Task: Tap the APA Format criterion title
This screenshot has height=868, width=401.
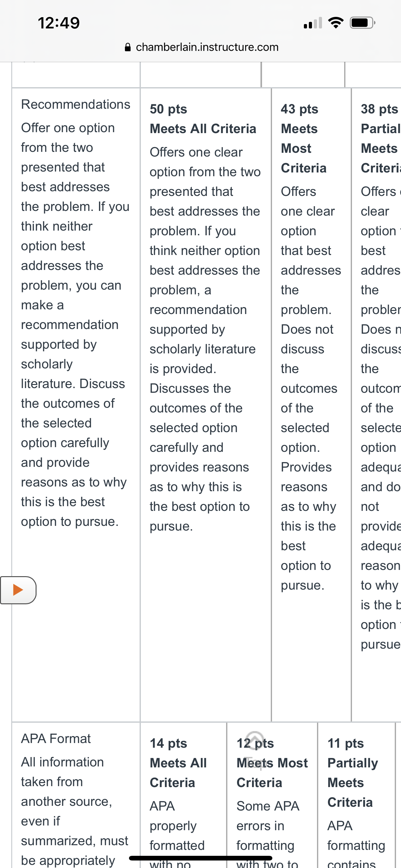Action: [x=56, y=738]
